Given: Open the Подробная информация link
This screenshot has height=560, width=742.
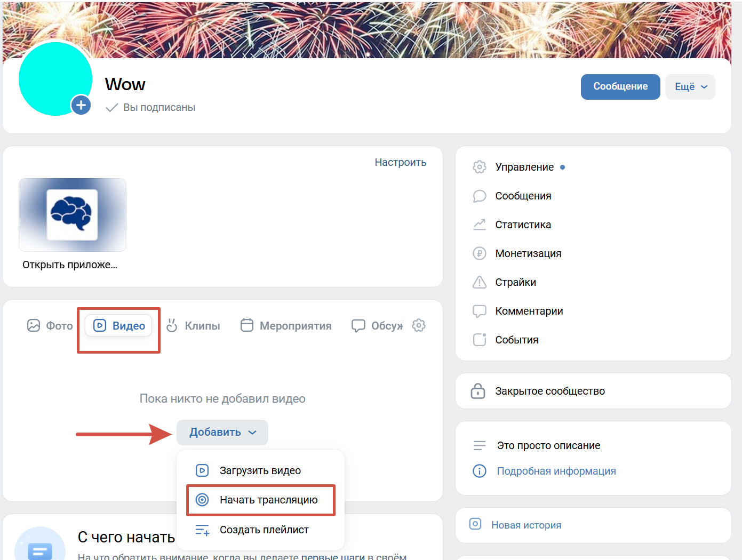Looking at the screenshot, I should click(x=556, y=471).
